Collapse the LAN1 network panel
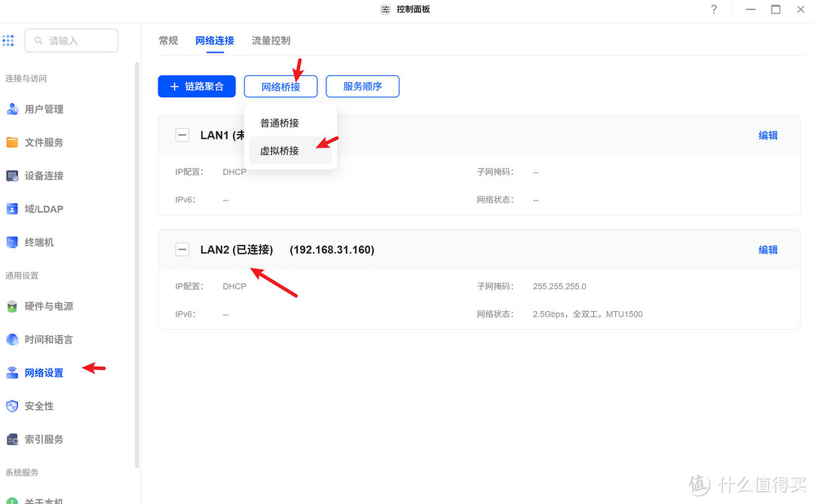Viewport: 814px width, 504px height. [x=182, y=135]
